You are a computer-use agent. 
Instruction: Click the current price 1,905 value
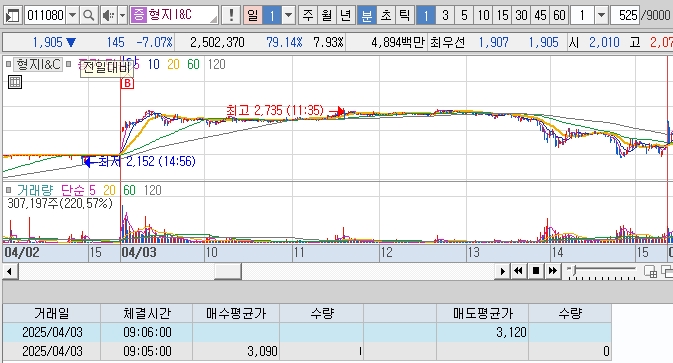[x=48, y=42]
